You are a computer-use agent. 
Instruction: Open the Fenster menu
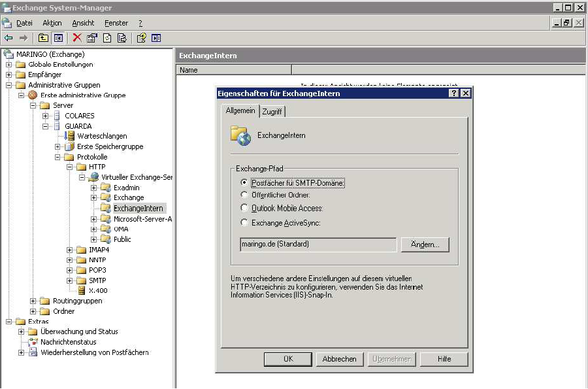pos(116,23)
